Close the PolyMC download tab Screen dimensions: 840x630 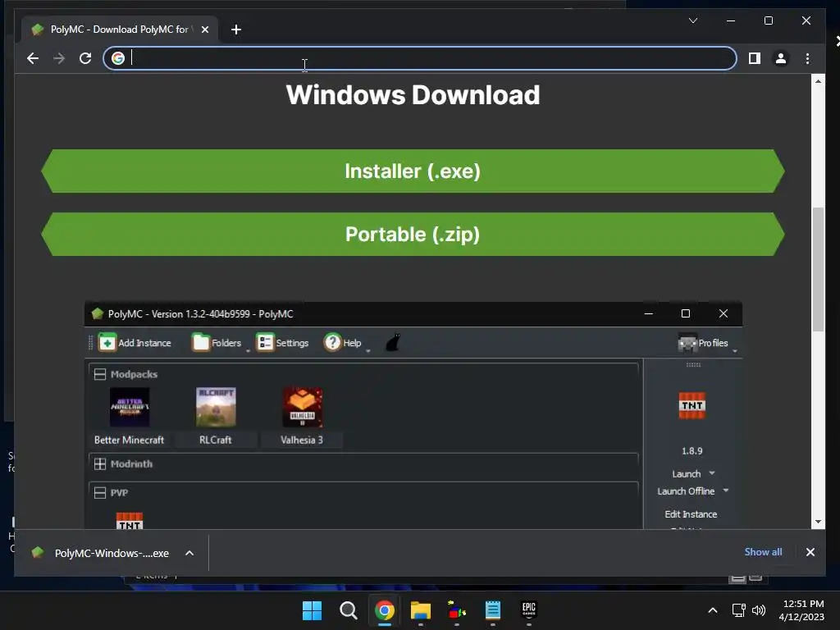[x=204, y=30]
